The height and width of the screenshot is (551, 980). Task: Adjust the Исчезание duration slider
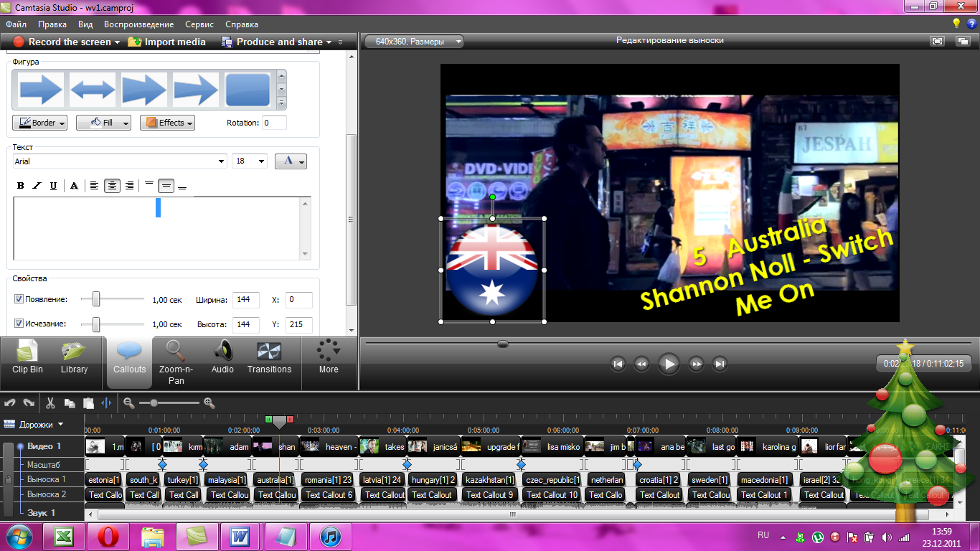95,324
